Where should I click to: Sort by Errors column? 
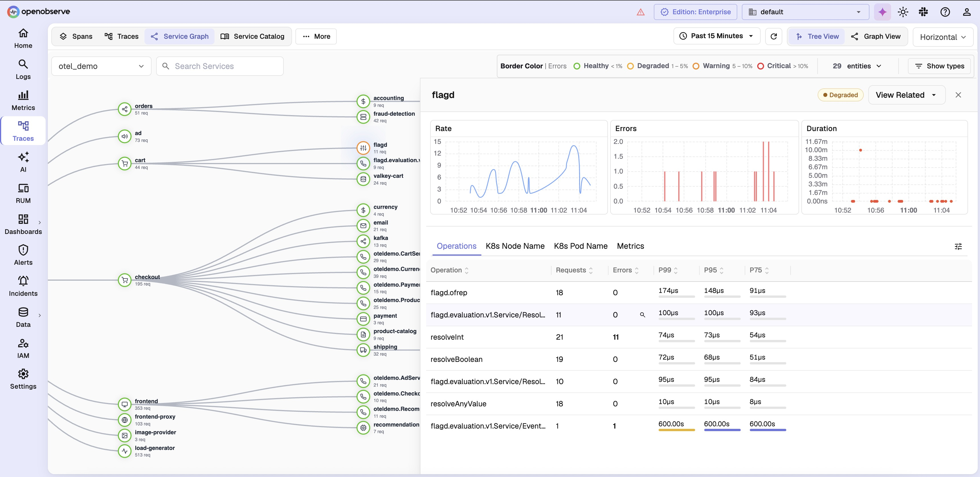(x=625, y=270)
